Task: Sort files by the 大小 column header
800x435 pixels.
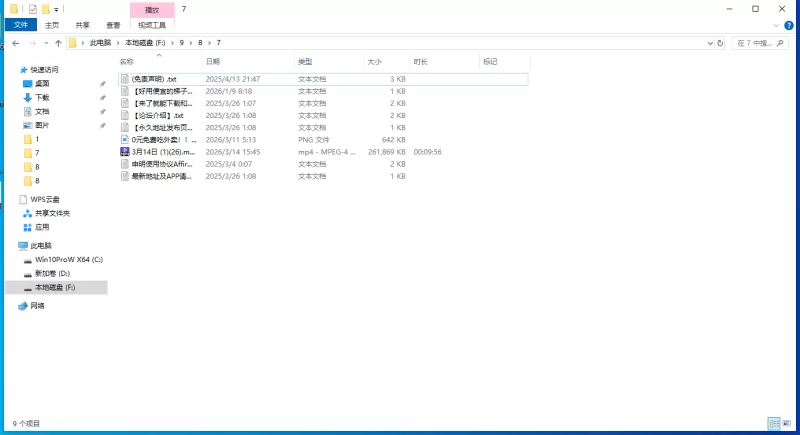Action: pos(374,62)
